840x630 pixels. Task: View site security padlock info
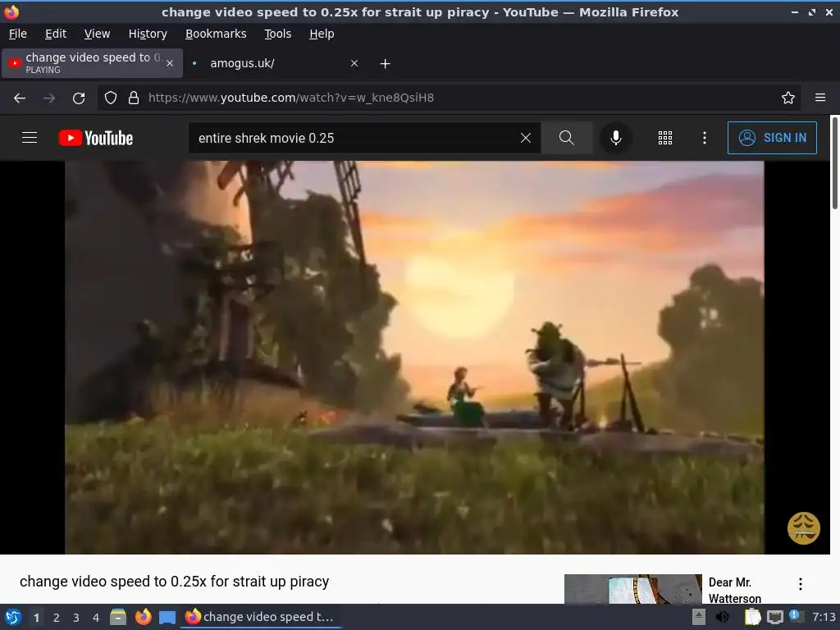(134, 98)
